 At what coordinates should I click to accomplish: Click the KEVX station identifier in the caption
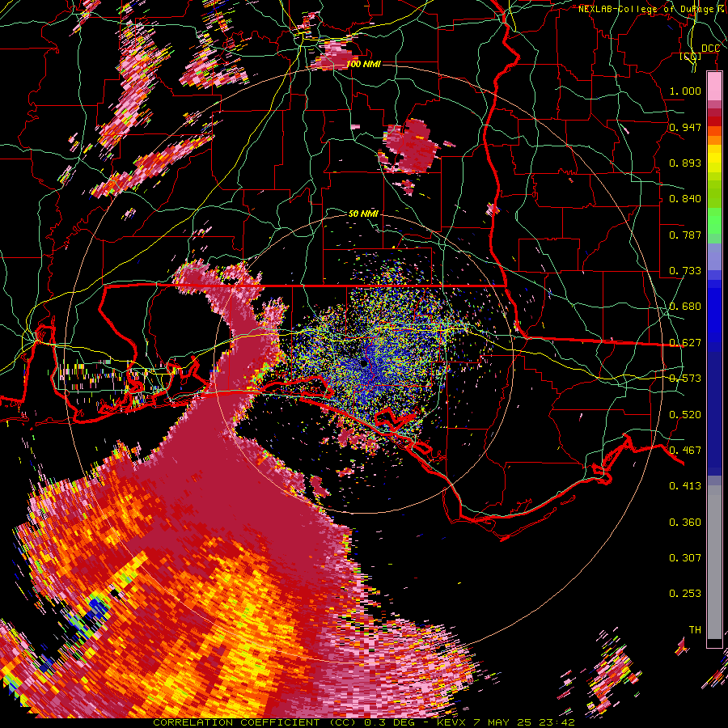click(453, 722)
